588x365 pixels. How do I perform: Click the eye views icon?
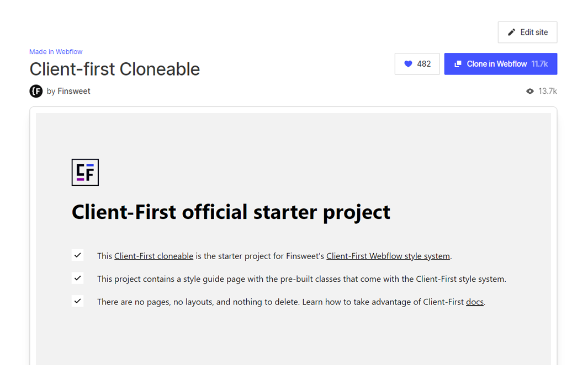click(x=529, y=91)
